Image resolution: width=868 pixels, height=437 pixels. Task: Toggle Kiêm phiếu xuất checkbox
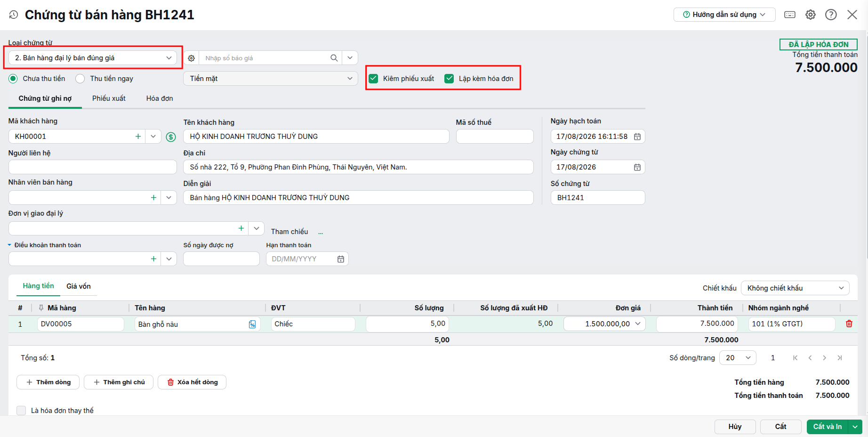click(x=373, y=79)
